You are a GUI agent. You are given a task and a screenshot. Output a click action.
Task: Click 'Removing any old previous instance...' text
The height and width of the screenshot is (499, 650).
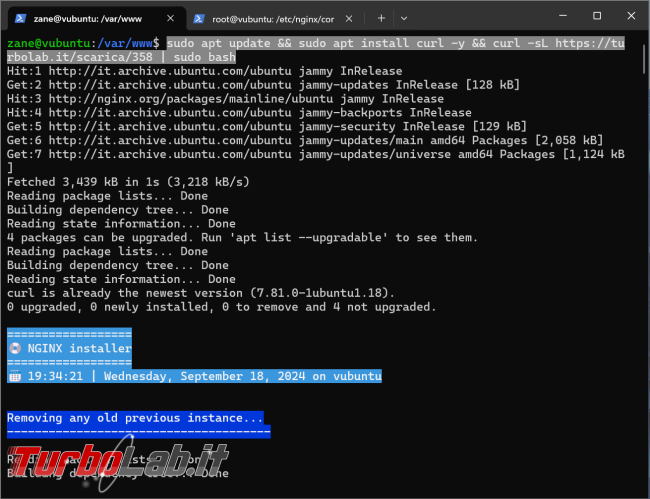pyautogui.click(x=135, y=418)
